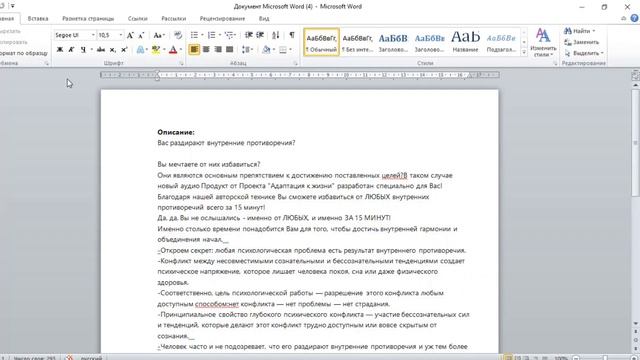Open the Segoe UI font name dropdown
This screenshot has height=360, width=640.
click(x=93, y=35)
